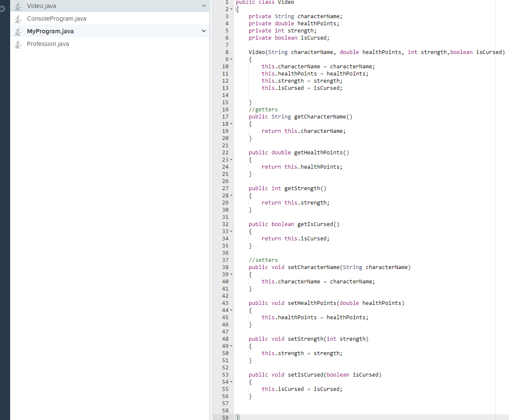Screen dimensions: 509x420
Task: Collapse the Video class body fold arrow
Action: [231, 9]
